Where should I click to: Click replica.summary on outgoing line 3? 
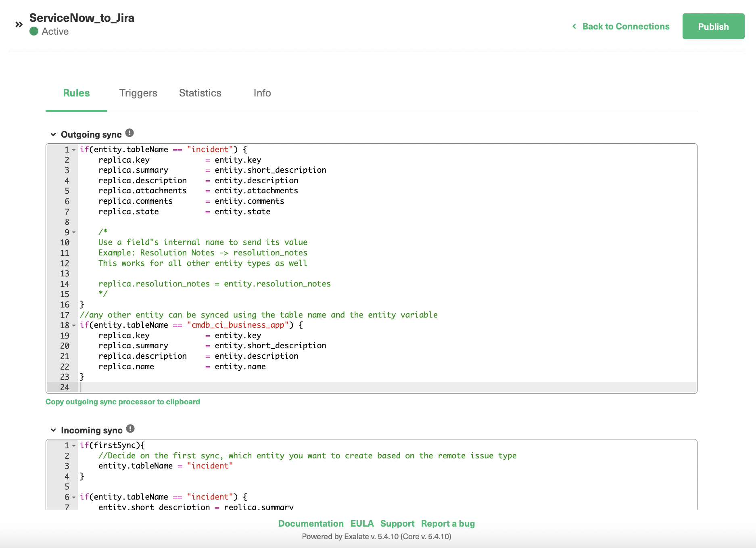point(133,170)
